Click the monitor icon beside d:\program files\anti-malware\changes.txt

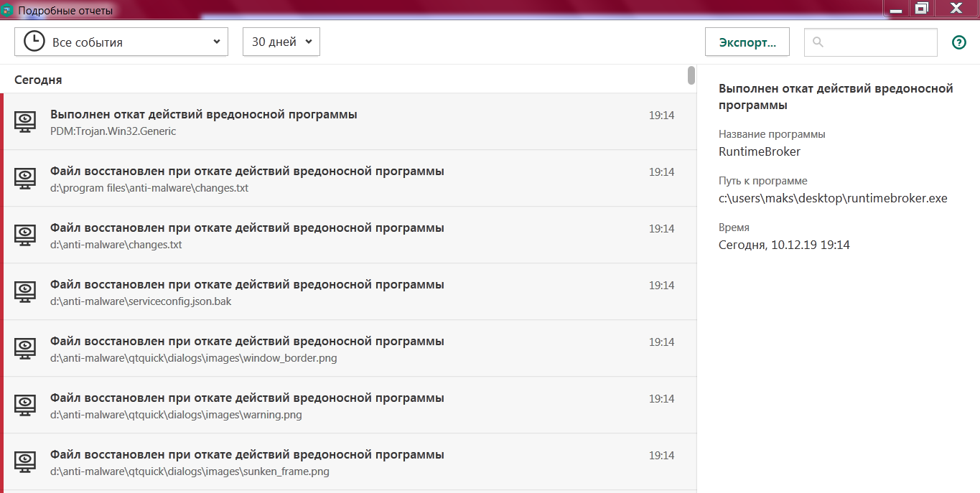click(x=25, y=178)
